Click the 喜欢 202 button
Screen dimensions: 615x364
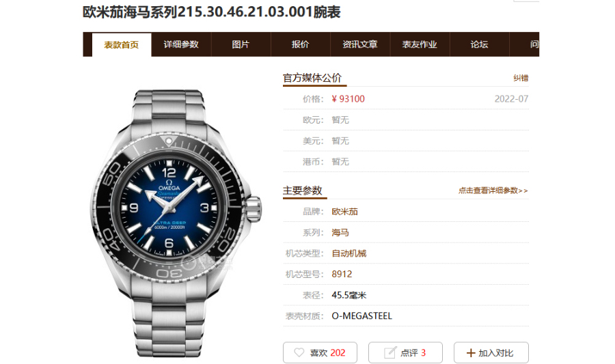pyautogui.click(x=320, y=352)
